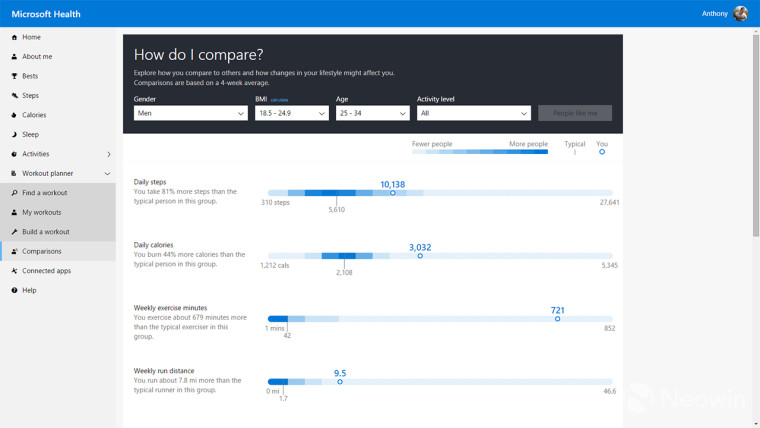Click the You legend circle marker
This screenshot has width=760, height=428.
[602, 152]
